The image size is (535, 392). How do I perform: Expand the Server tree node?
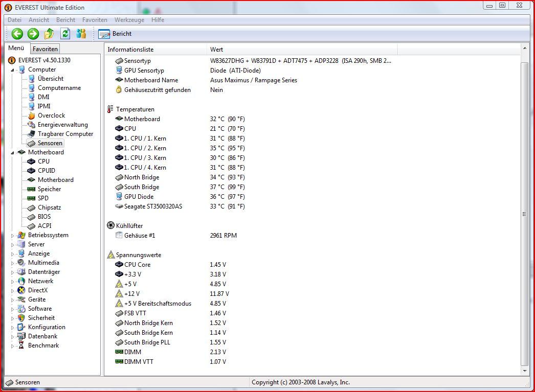(12, 245)
